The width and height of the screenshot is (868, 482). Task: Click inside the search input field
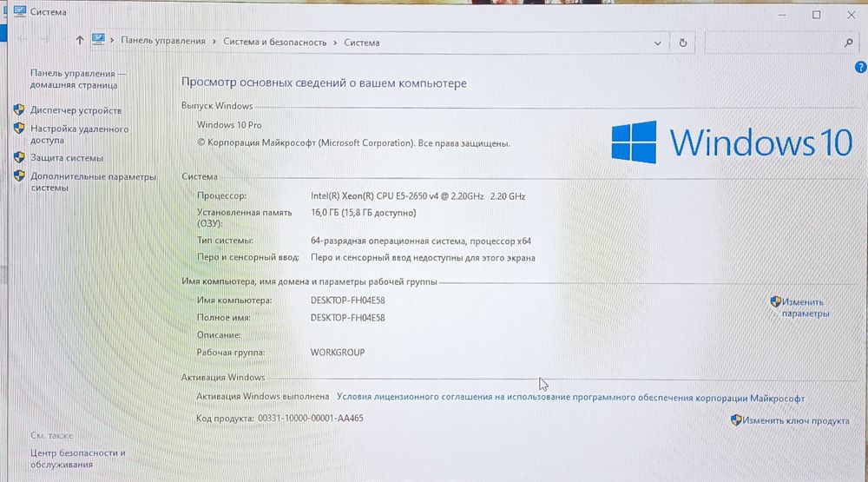[x=773, y=43]
